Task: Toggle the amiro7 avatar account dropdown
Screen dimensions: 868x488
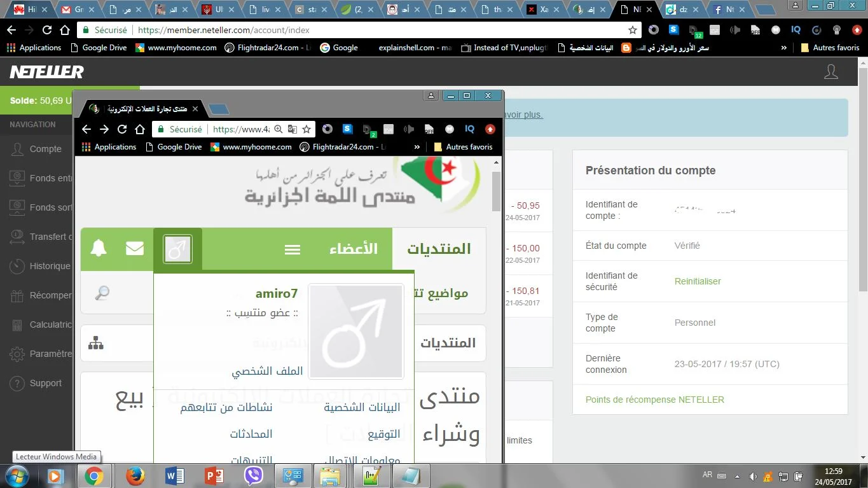Action: 177,249
